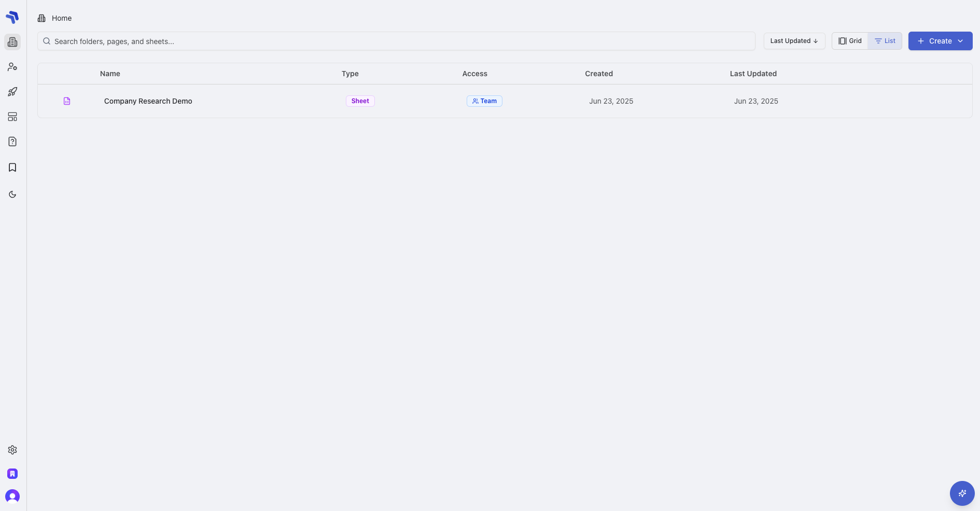Image resolution: width=980 pixels, height=511 pixels.
Task: Open the bookmarks sidebar icon
Action: point(12,167)
